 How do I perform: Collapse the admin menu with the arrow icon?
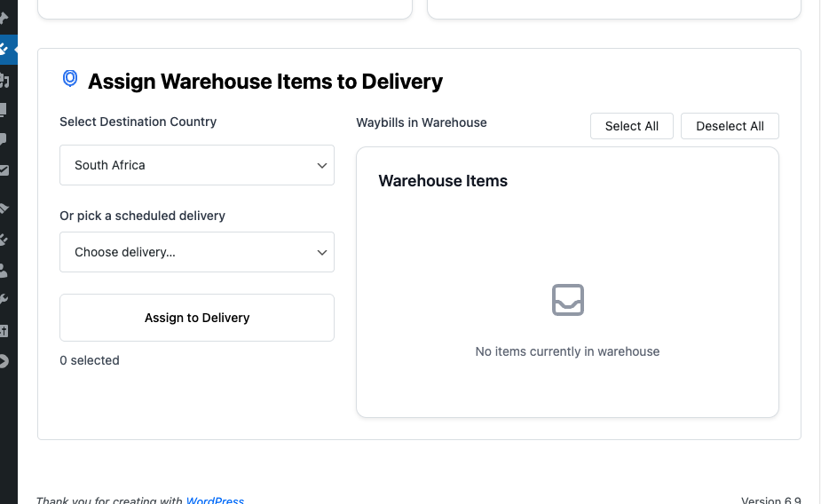click(x=4, y=361)
